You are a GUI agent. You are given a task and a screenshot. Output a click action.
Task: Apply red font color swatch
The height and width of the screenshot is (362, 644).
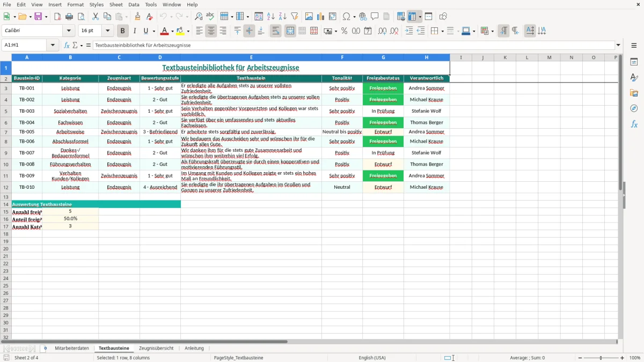[165, 31]
